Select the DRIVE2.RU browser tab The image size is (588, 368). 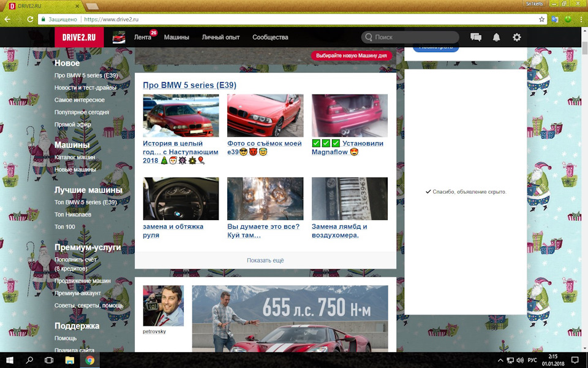pos(44,6)
